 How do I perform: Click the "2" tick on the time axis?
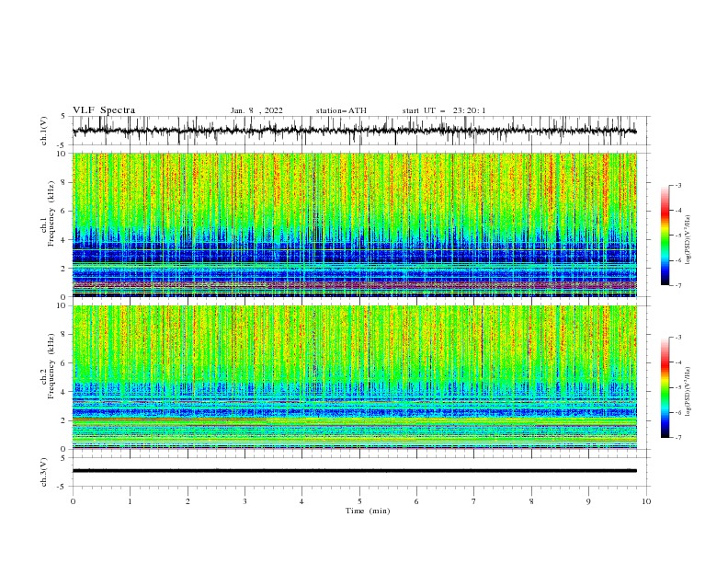[188, 501]
